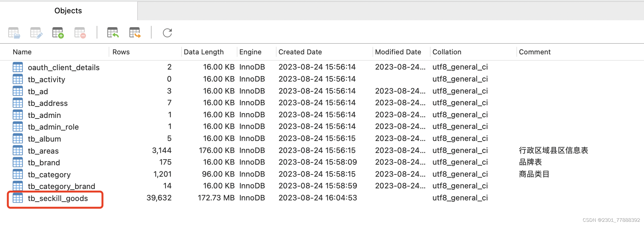Click the table icon beside tb_category_brand
This screenshot has width=644, height=225.
18,186
